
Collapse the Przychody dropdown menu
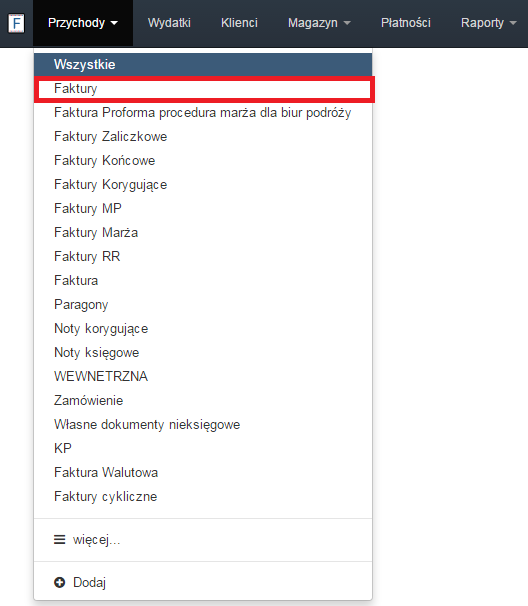pos(83,23)
